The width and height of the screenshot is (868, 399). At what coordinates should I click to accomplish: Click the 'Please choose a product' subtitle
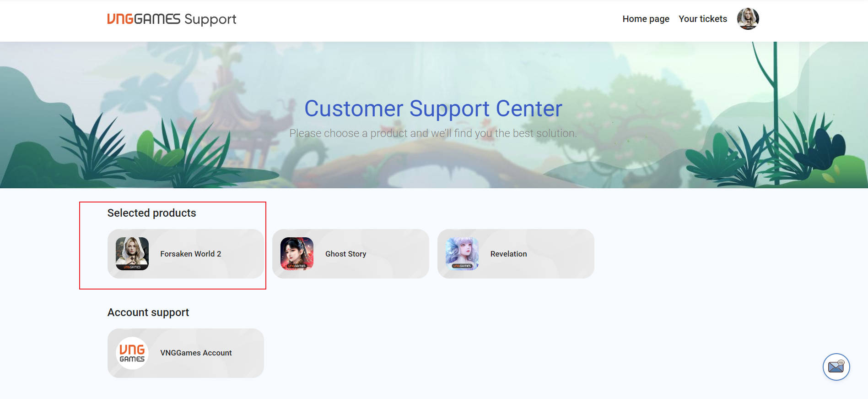[433, 133]
